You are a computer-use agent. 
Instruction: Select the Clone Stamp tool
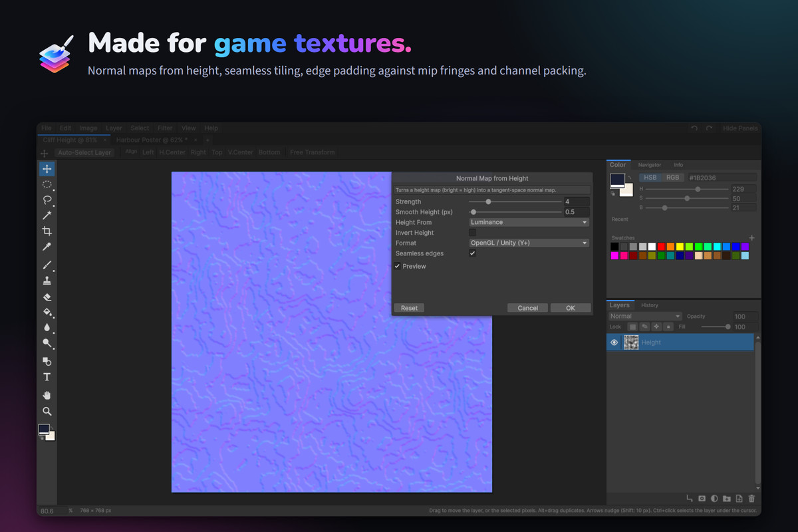(47, 281)
